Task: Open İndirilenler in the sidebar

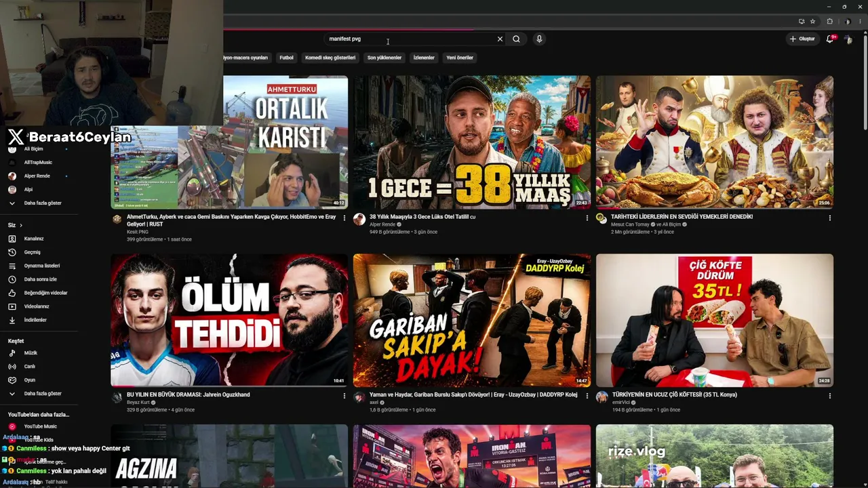Action: tap(38, 320)
